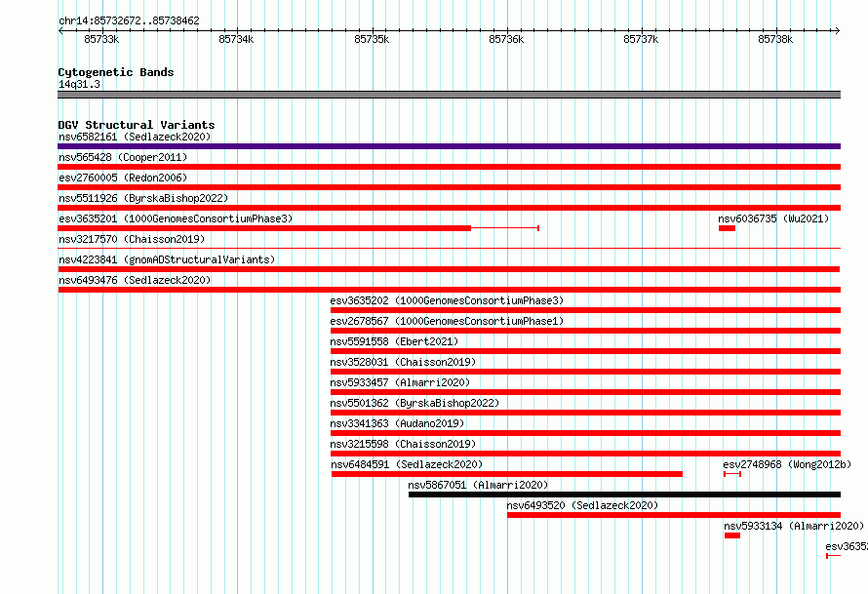Viewport: 868px width, 594px height.
Task: Click the thick red esv3635201 variant bar
Action: click(x=264, y=228)
